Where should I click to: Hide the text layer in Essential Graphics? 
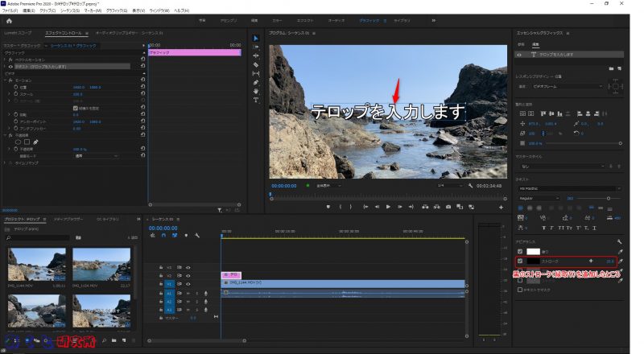click(x=519, y=55)
